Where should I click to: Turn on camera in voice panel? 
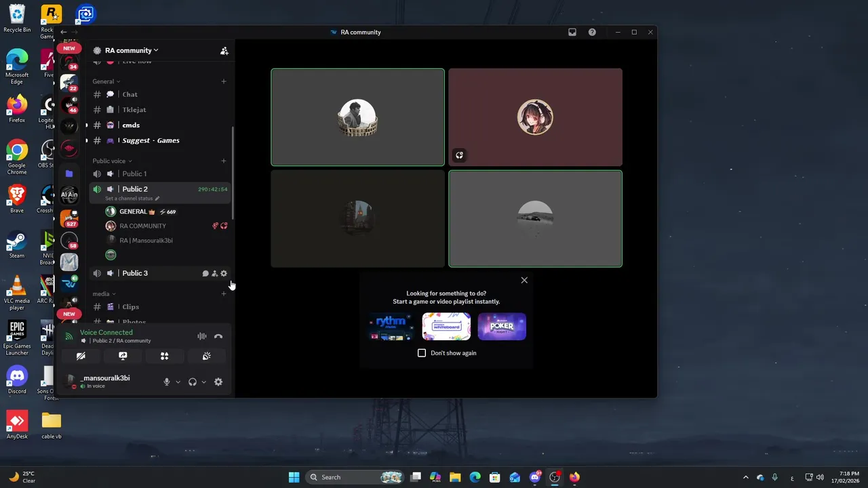81,356
